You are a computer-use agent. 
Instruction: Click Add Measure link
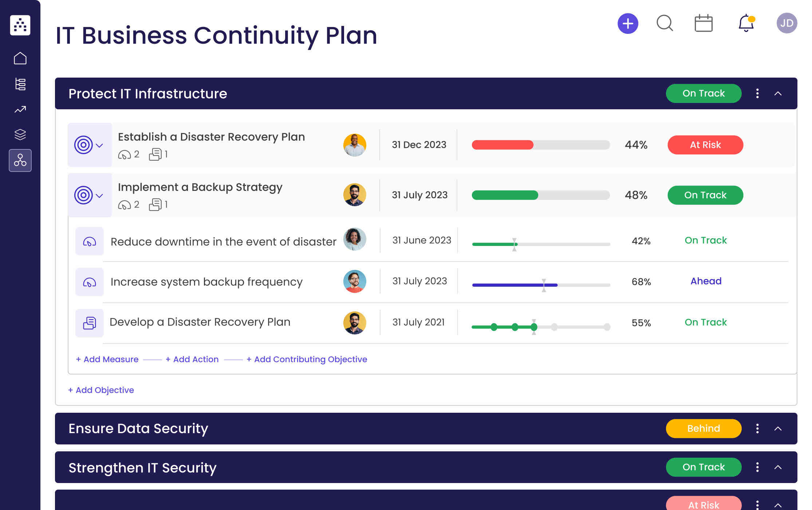(107, 359)
